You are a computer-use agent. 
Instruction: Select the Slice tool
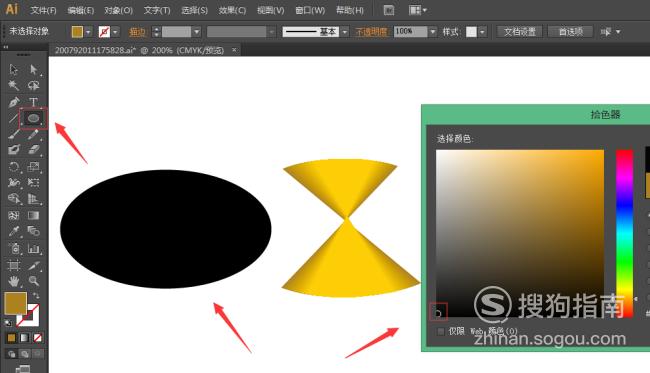pos(34,265)
